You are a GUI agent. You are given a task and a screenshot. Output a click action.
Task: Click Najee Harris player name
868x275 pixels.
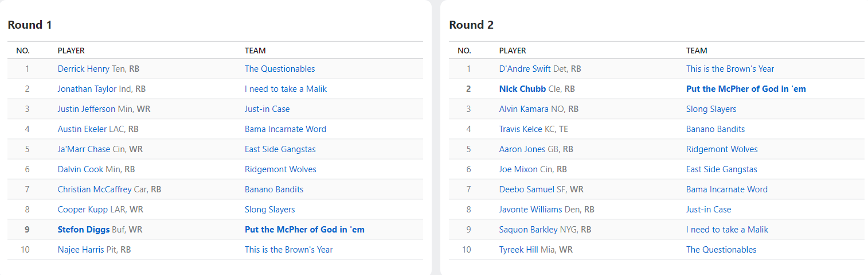(x=81, y=250)
